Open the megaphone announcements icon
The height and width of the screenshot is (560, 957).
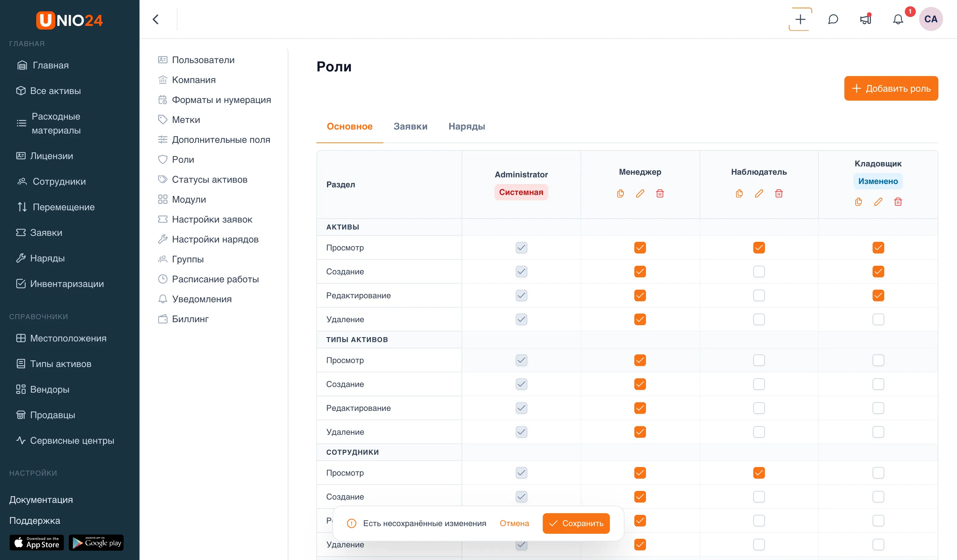[x=866, y=19]
